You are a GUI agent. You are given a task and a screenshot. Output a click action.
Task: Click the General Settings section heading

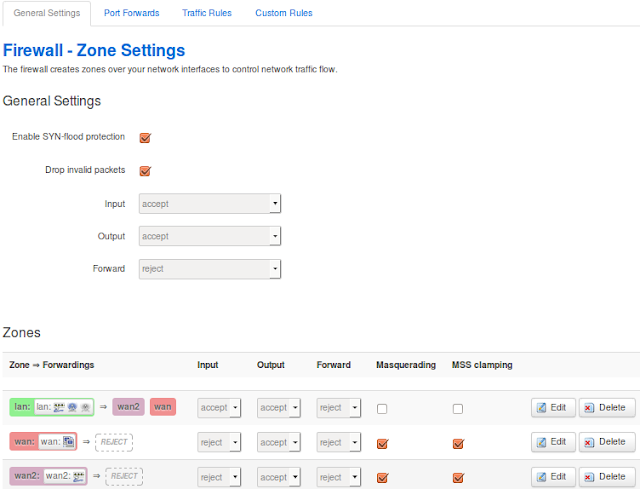pos(52,101)
